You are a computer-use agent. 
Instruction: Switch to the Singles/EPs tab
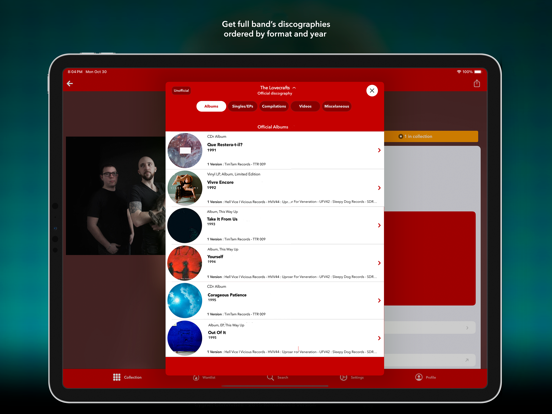pos(243,106)
